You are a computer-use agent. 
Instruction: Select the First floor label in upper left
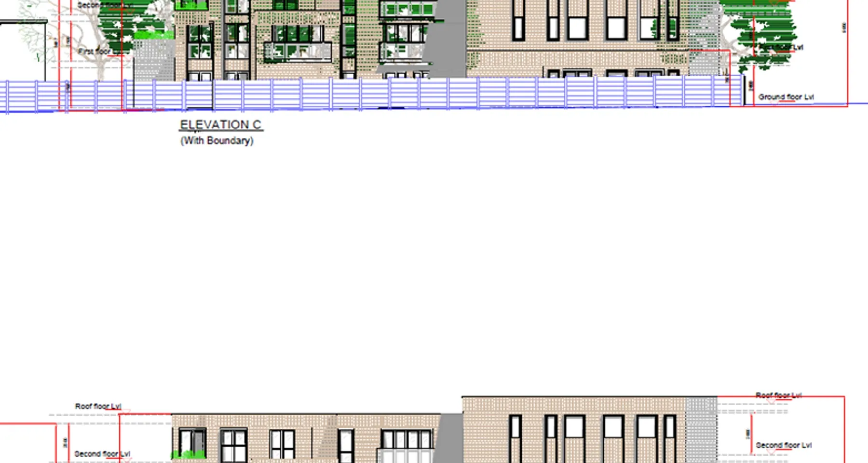tap(95, 51)
